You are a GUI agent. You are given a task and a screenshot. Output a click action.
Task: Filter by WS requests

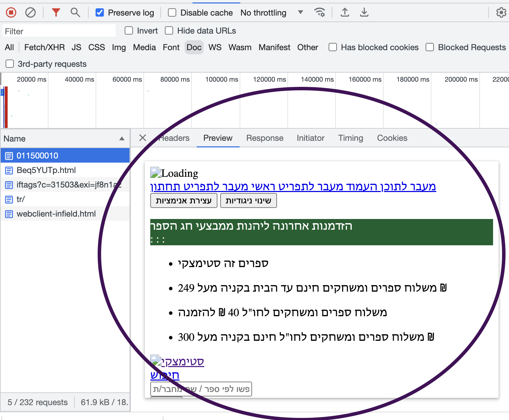click(215, 47)
